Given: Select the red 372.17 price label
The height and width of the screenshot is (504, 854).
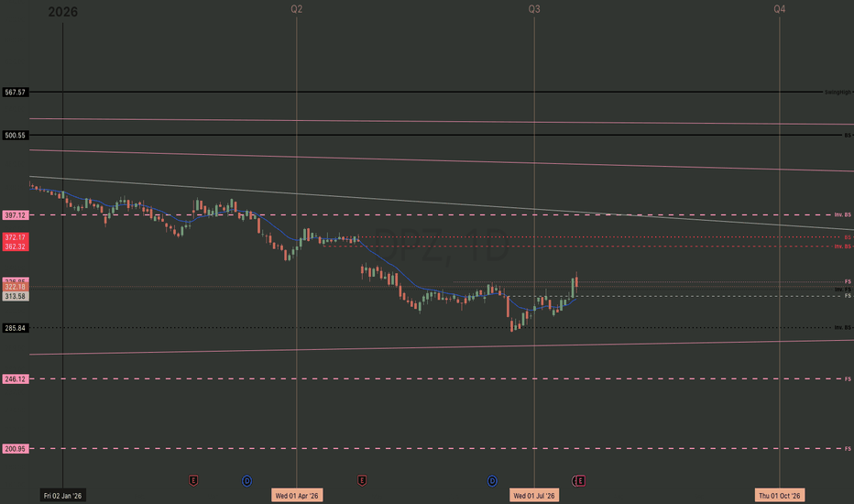Looking at the screenshot, I should click(x=16, y=237).
